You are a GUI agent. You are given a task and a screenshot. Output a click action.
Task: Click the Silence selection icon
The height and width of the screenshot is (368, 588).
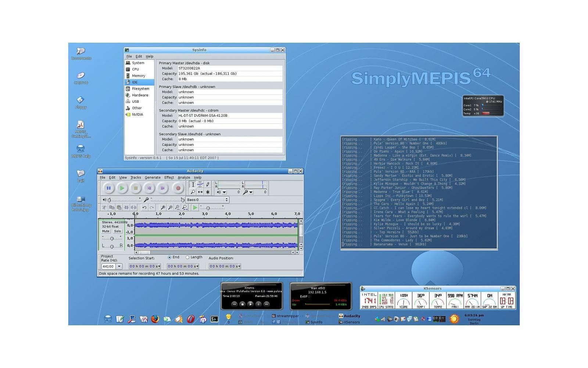(x=133, y=208)
